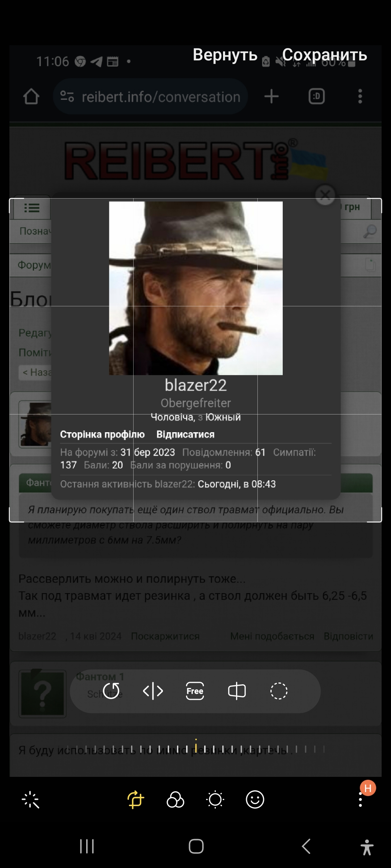
Task: Open the Free aspect ratio selector
Action: pyautogui.click(x=195, y=691)
